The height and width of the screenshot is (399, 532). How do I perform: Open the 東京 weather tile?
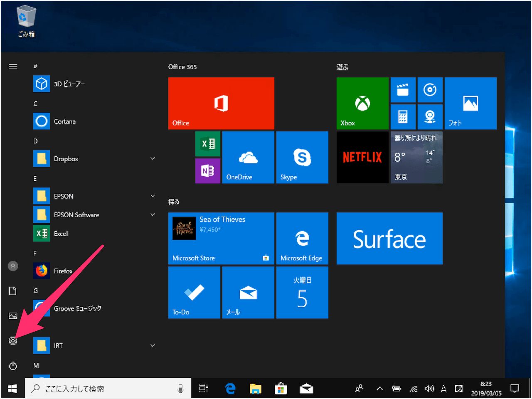(x=416, y=157)
